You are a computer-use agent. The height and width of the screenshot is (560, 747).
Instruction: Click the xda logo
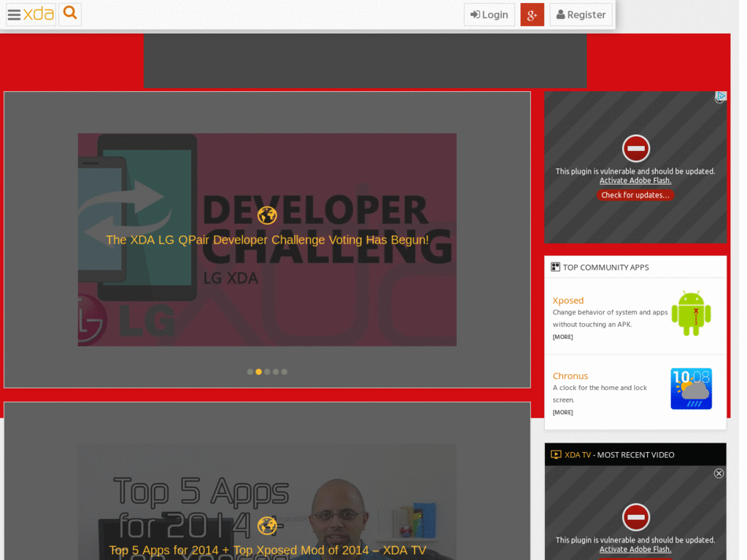coord(39,14)
